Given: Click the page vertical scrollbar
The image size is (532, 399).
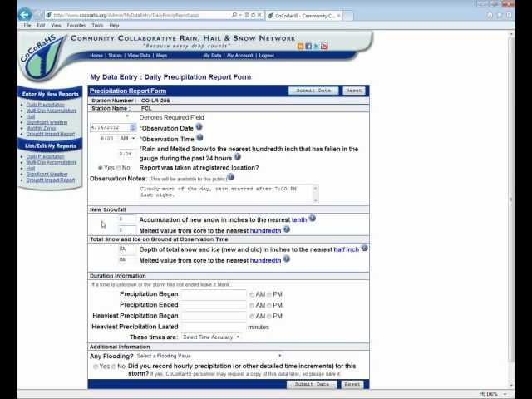Looking at the screenshot, I should click(x=511, y=200).
